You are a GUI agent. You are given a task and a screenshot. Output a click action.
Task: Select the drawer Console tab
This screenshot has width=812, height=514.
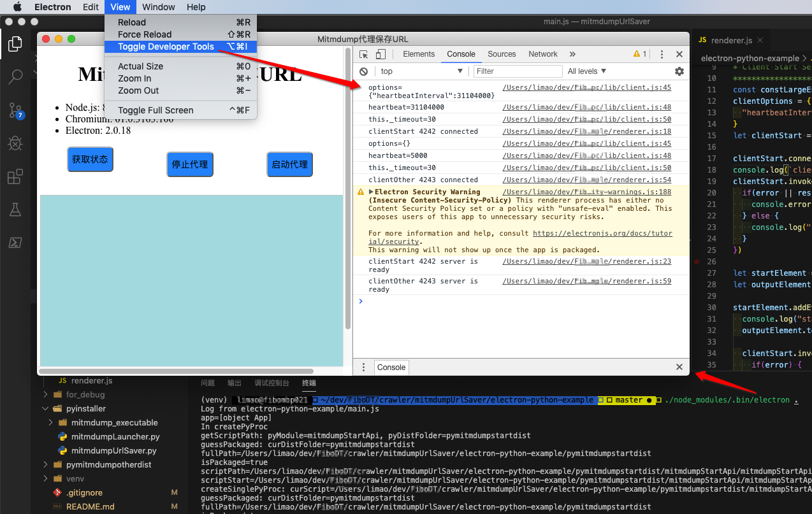click(391, 367)
